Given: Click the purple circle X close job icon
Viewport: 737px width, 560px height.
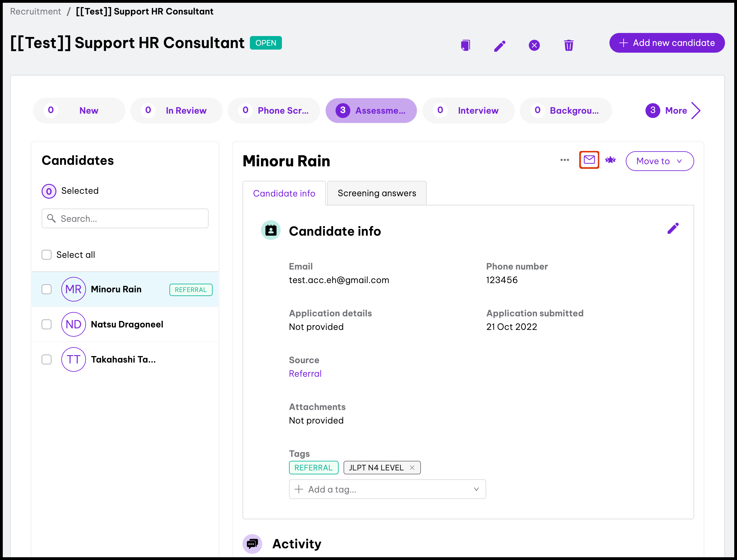Looking at the screenshot, I should coord(534,45).
